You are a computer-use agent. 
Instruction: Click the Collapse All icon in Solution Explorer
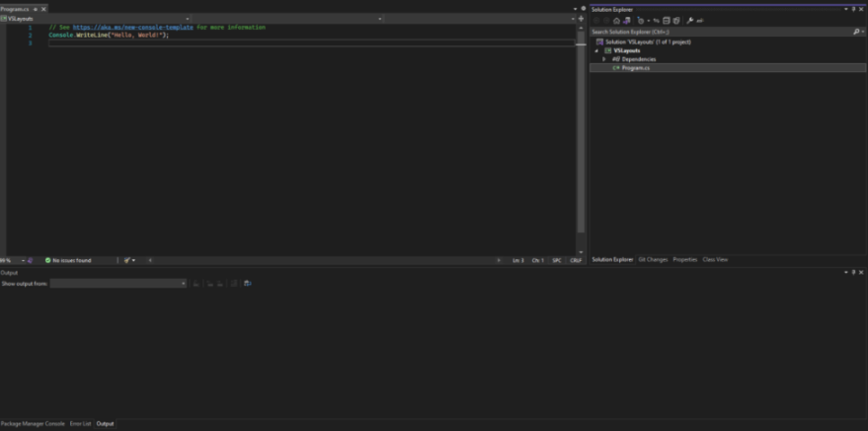pyautogui.click(x=666, y=21)
